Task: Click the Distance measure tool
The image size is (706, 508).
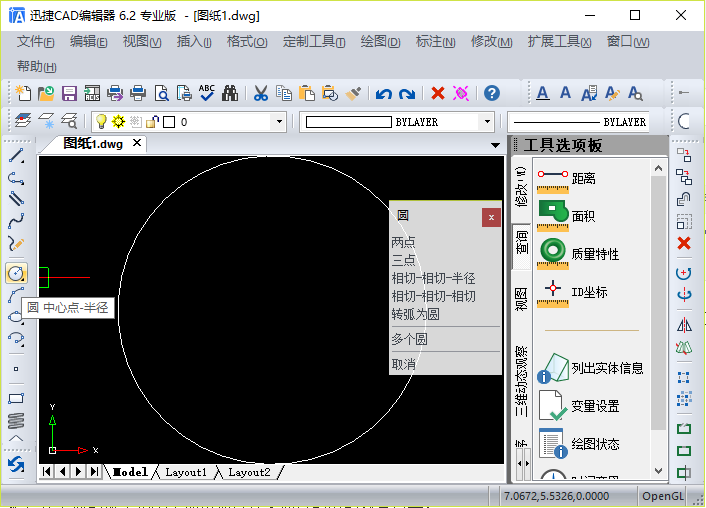Action: (x=566, y=179)
